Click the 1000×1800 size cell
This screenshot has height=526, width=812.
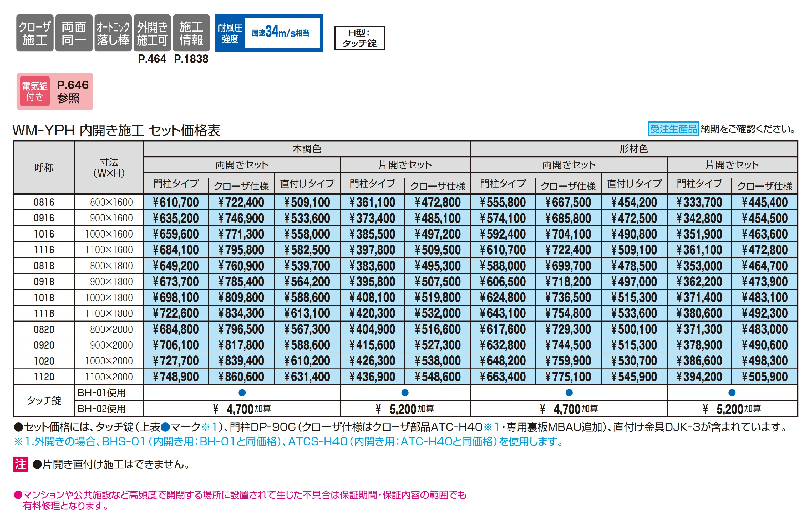[109, 297]
